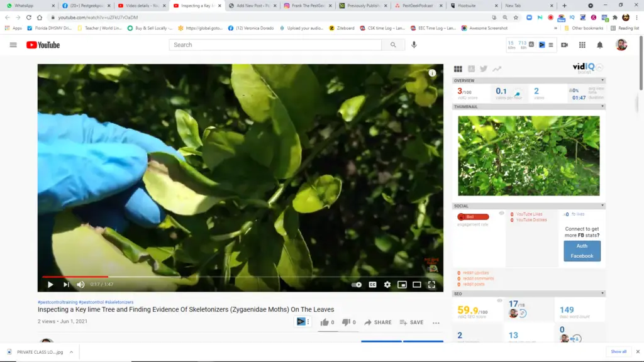Open the YouTube guide hamburger menu

[13, 45]
